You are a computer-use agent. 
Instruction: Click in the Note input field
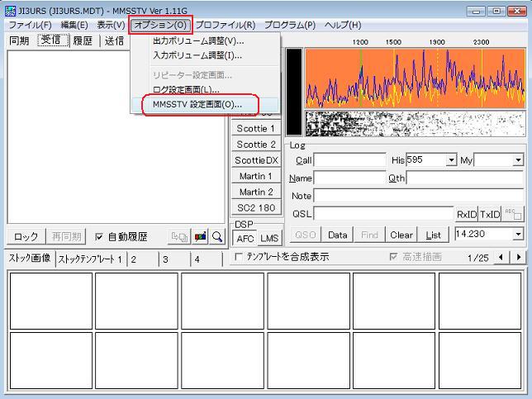419,196
